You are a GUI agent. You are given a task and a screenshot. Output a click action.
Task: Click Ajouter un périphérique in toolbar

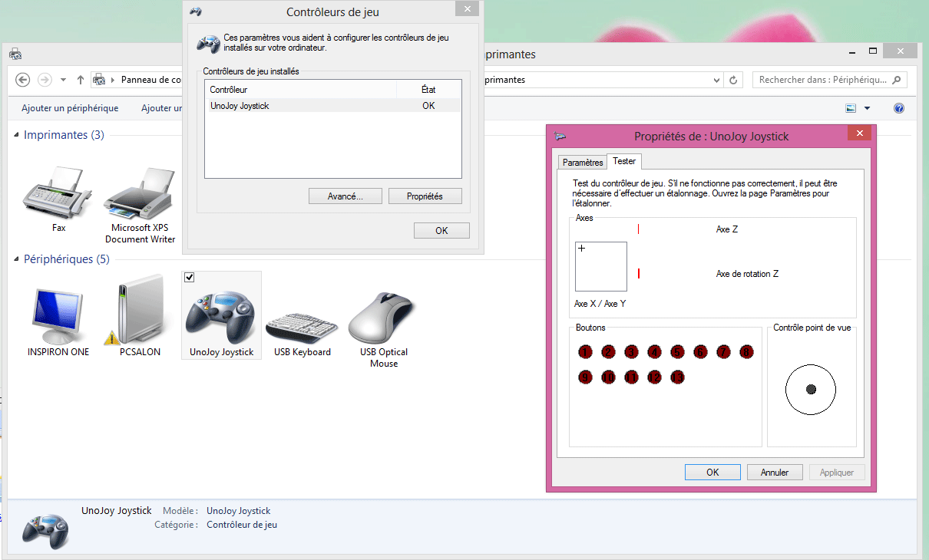click(x=70, y=108)
